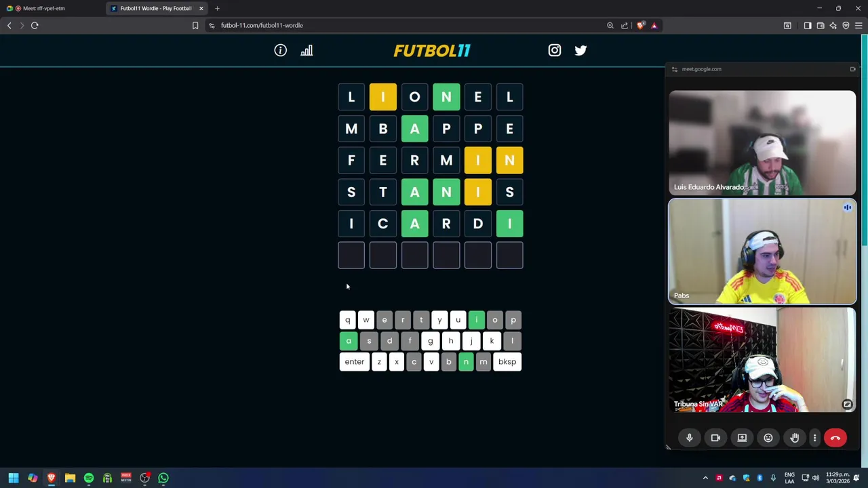Select Tribuna Sin VAR video tile
Screen dimensions: 868x488
point(762,359)
